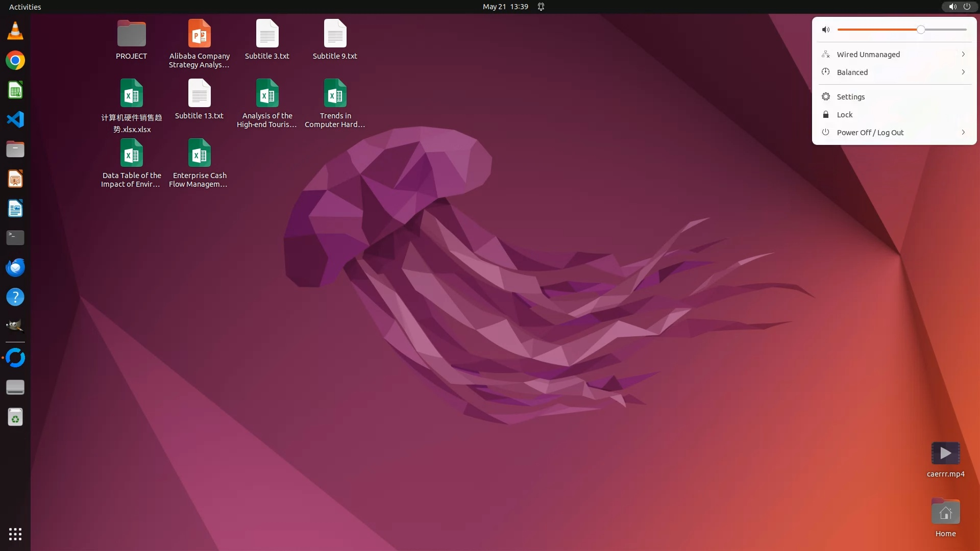980x551 pixels.
Task: Open Visual Studio Code from dock
Action: point(15,119)
